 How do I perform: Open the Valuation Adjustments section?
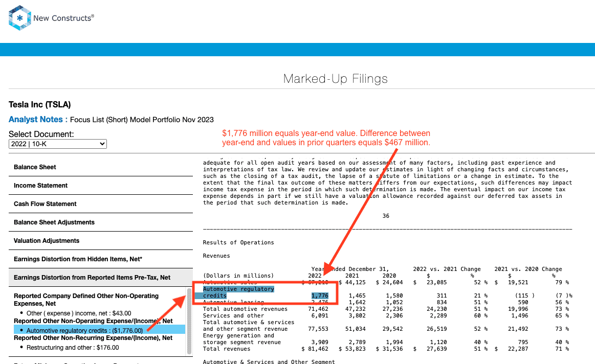[101, 241]
